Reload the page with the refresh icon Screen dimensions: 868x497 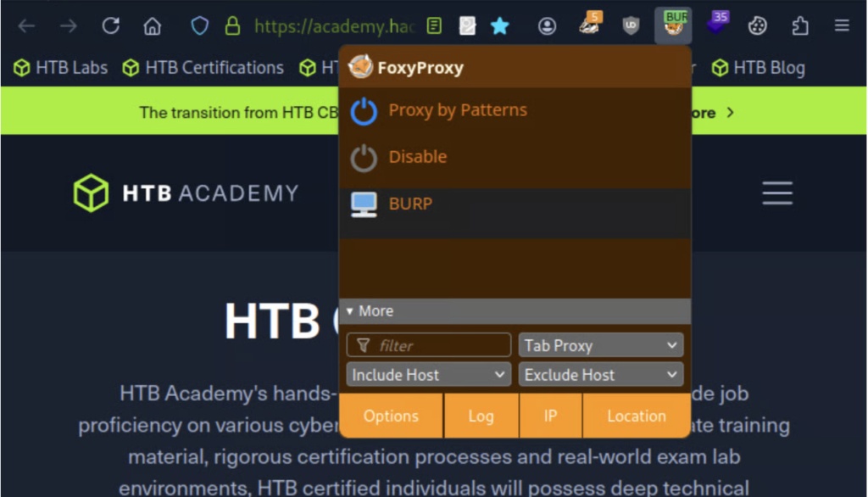point(110,26)
